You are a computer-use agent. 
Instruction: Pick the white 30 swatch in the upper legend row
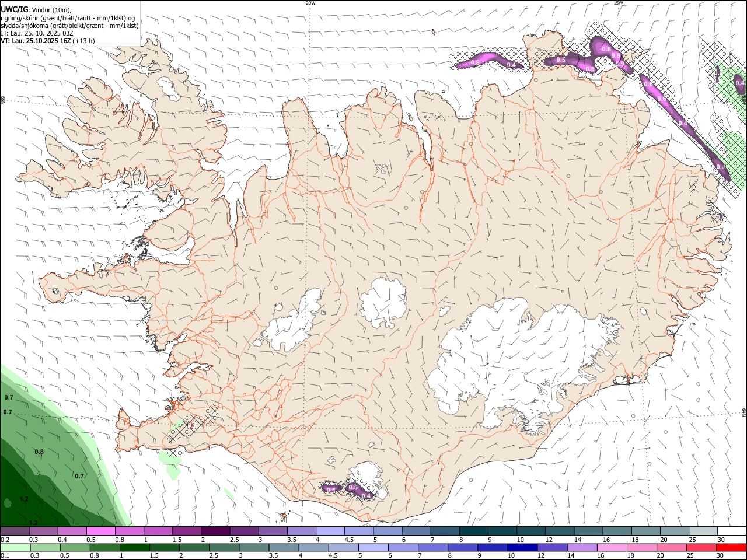coord(732,531)
